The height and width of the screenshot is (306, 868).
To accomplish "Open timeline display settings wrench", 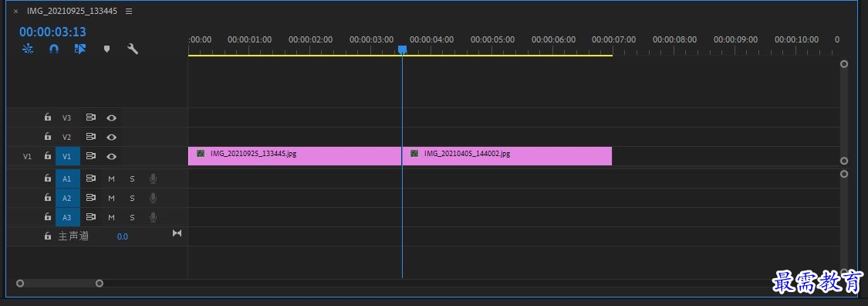I will point(132,49).
